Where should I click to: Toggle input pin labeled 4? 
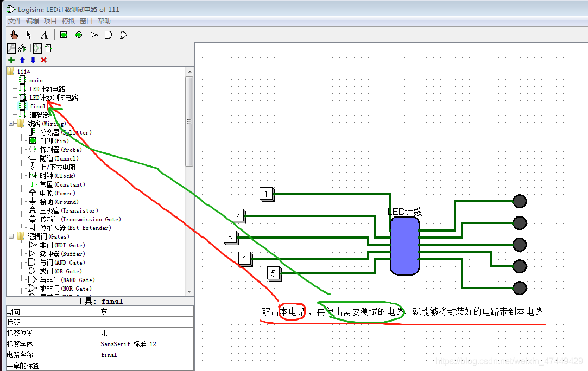click(x=245, y=259)
